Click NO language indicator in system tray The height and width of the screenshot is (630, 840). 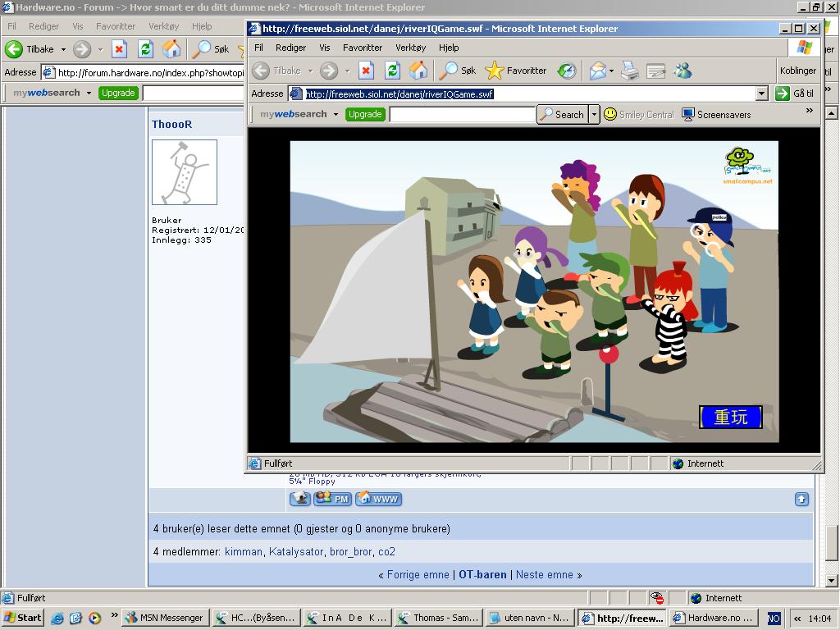coord(774,619)
